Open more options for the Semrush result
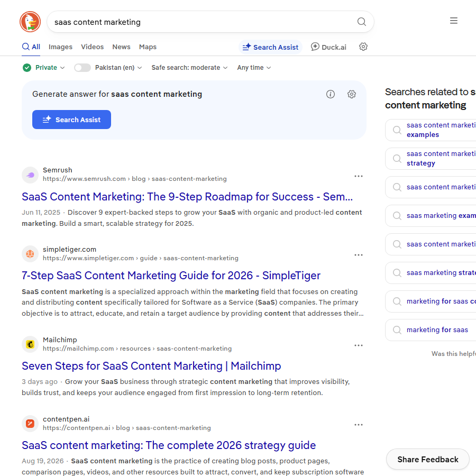The image size is (476, 476). click(x=359, y=176)
